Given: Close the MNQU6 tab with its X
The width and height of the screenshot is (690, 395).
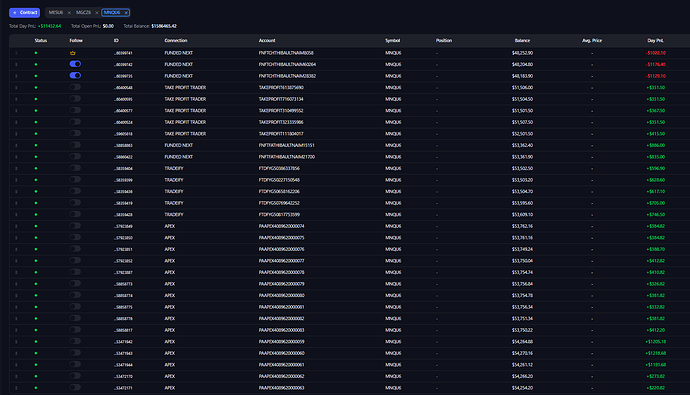Looking at the screenshot, I should coord(126,13).
